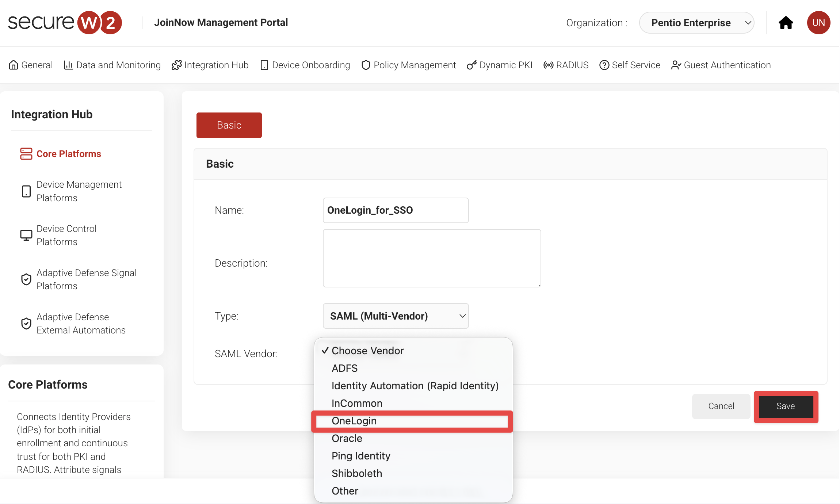Click the Adaptive Defense External Automations icon
This screenshot has width=840, height=504.
point(26,324)
